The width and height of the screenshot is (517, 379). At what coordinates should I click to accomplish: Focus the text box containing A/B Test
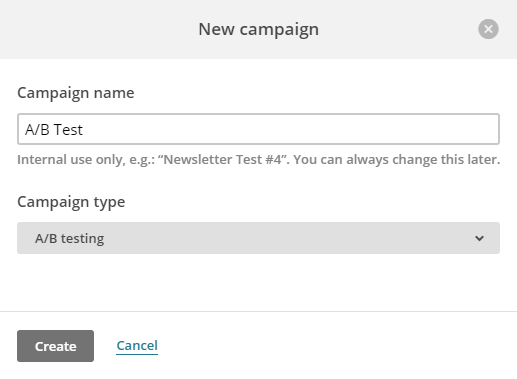coord(258,129)
